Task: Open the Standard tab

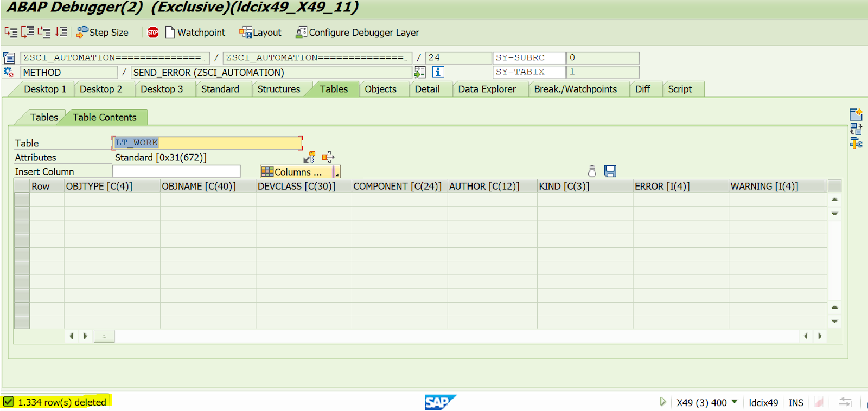Action: coord(220,89)
